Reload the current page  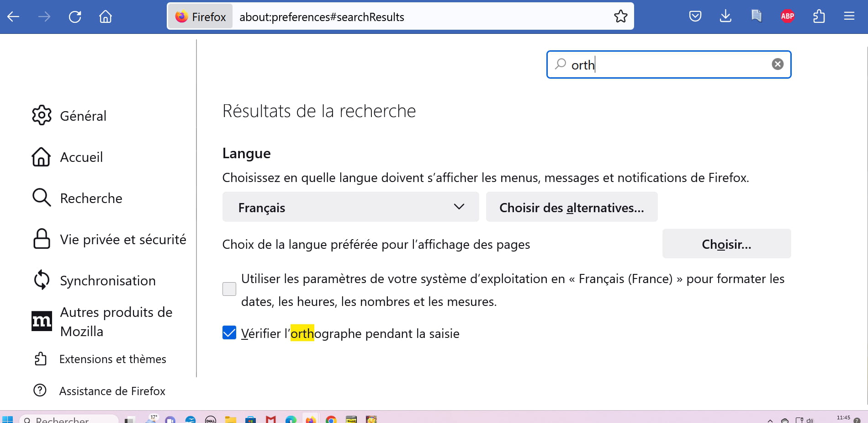pyautogui.click(x=75, y=17)
